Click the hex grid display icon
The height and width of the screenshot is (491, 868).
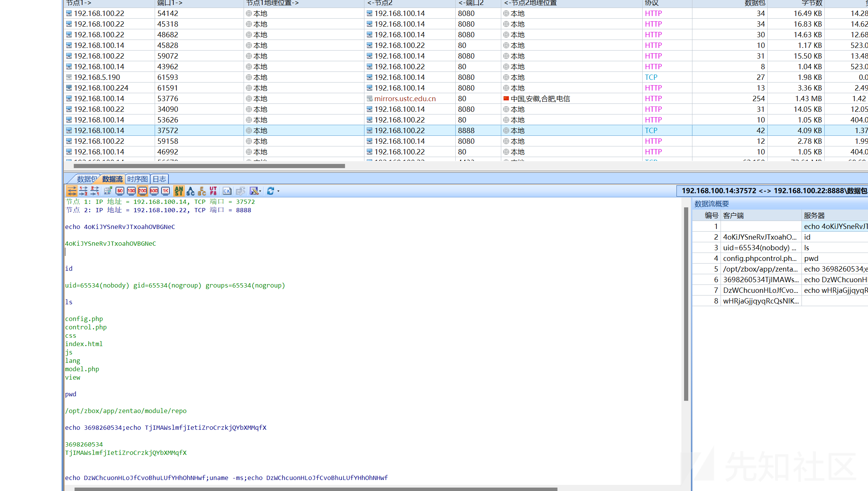pos(108,191)
